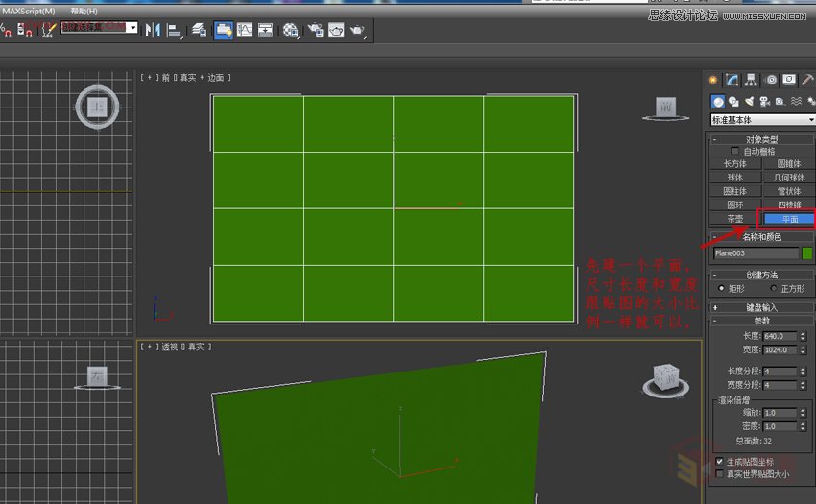Click the perspective viewport 真实 shading label
Viewport: 816px width, 504px height.
pyautogui.click(x=196, y=347)
